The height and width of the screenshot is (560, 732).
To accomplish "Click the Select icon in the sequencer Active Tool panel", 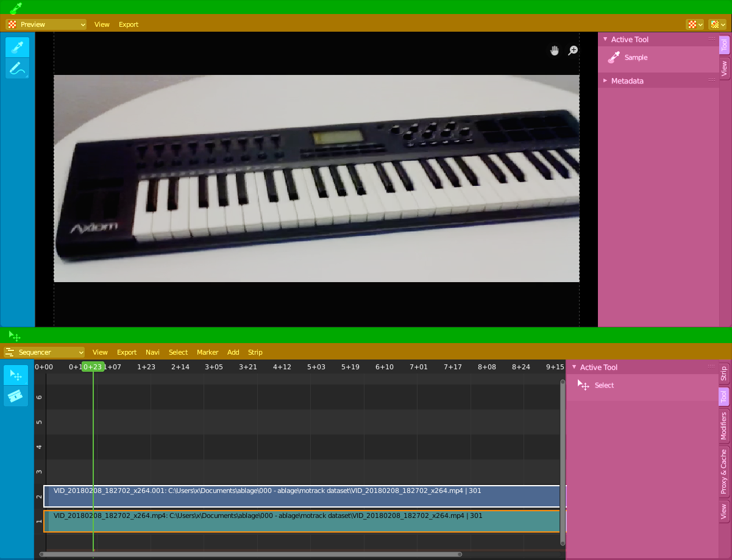I will click(583, 385).
